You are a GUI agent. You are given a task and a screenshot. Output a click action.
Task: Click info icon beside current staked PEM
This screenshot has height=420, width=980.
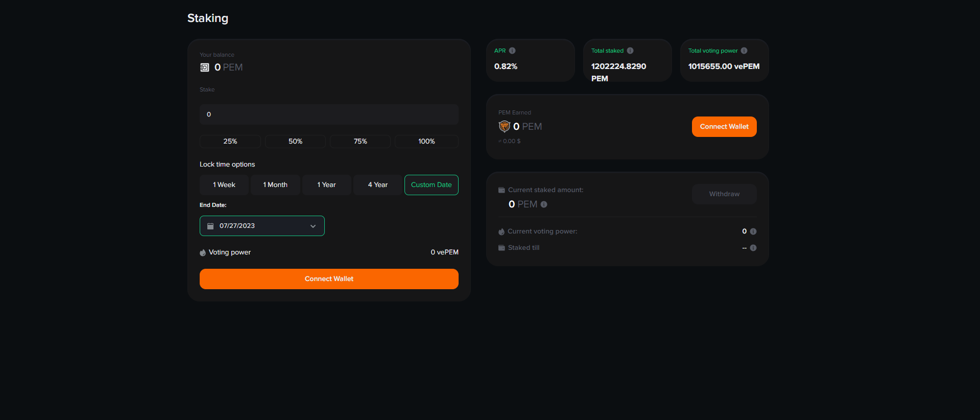point(544,204)
